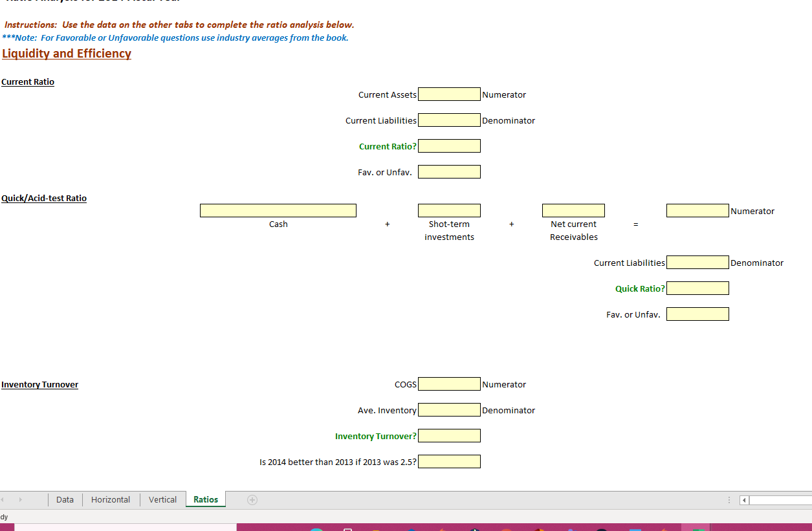Viewport: 812px width, 531px height.
Task: Click the COGS numerator input cell
Action: coord(449,384)
